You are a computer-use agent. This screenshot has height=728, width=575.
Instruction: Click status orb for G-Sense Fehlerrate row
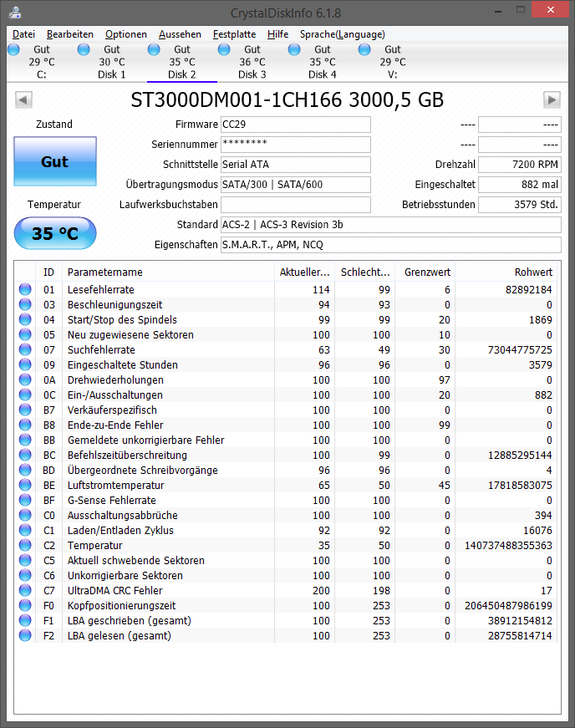[x=25, y=500]
